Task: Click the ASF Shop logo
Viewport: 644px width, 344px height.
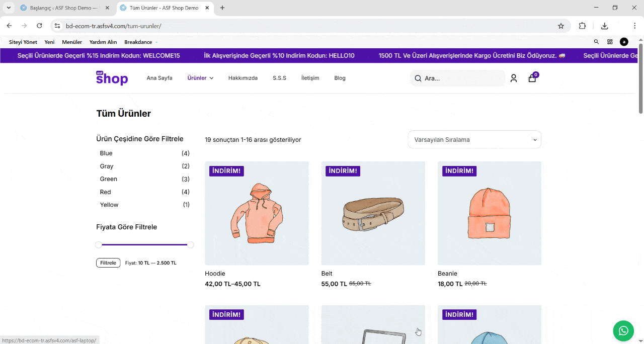Action: point(112,78)
